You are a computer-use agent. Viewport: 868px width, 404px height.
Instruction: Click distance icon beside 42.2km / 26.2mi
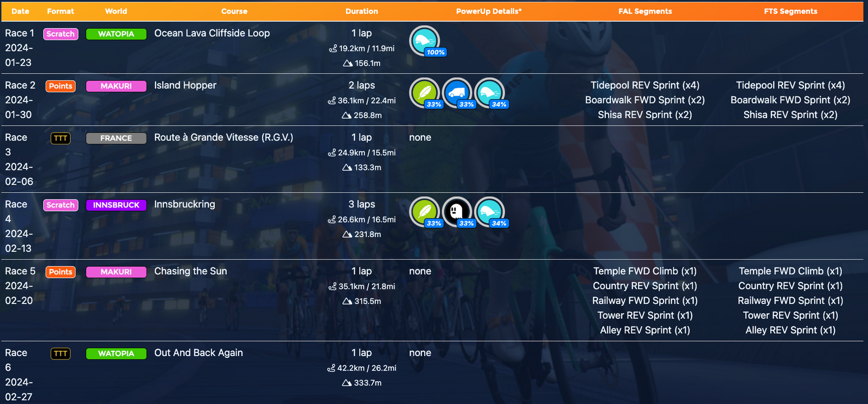pos(331,368)
